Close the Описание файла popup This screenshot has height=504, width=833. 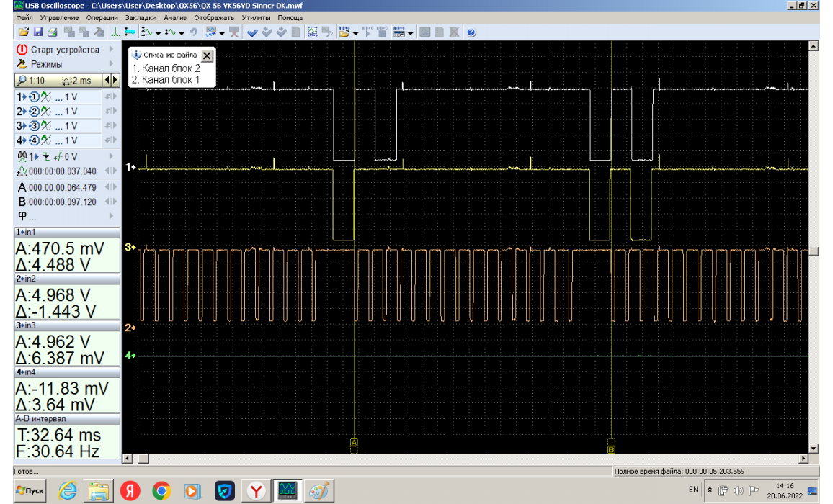click(x=207, y=55)
